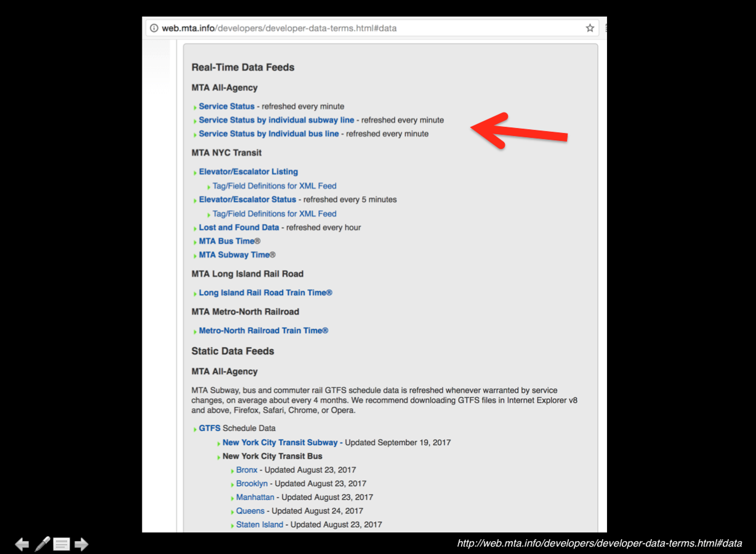The width and height of the screenshot is (756, 554).
Task: Click the bookmark star icon
Action: click(590, 28)
